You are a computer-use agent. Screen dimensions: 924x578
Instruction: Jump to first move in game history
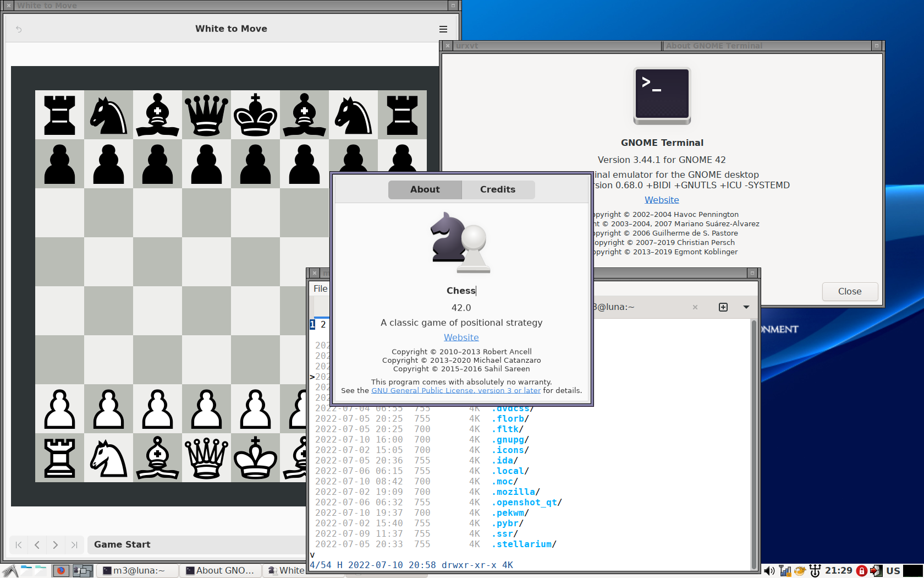coord(19,545)
